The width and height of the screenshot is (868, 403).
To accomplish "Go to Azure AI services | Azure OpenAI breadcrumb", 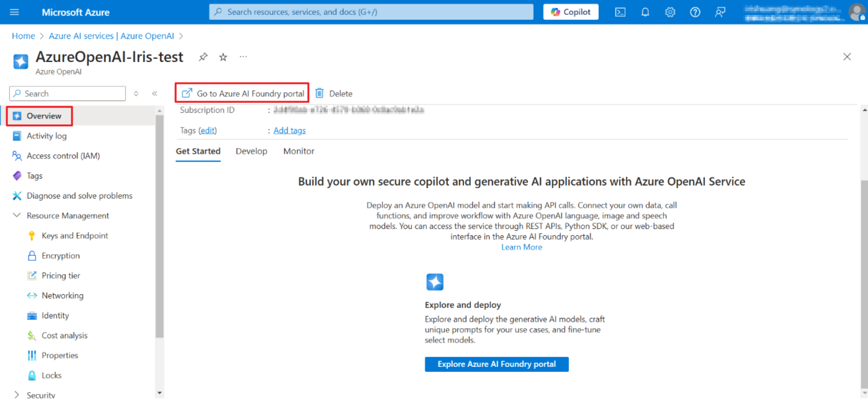I will 112,36.
